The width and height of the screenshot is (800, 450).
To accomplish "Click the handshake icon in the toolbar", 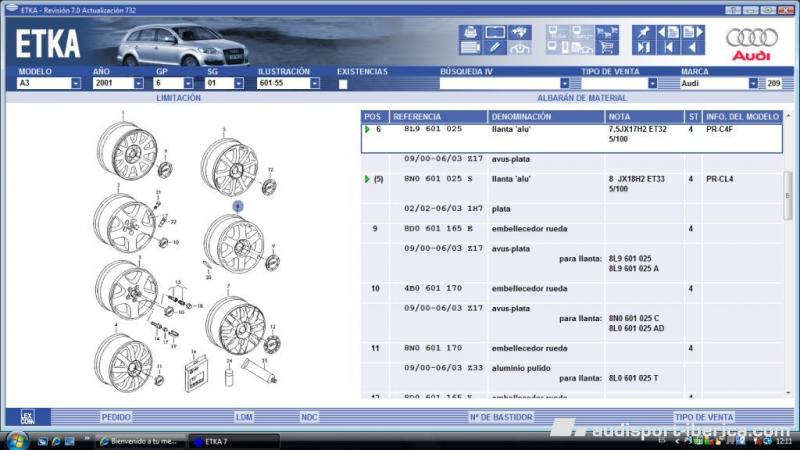I will [x=519, y=32].
